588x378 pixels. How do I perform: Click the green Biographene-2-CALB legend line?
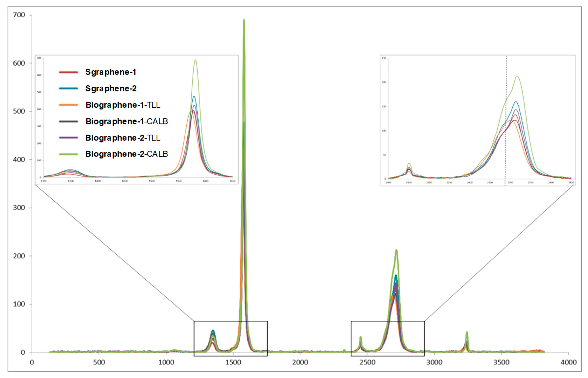pyautogui.click(x=68, y=154)
